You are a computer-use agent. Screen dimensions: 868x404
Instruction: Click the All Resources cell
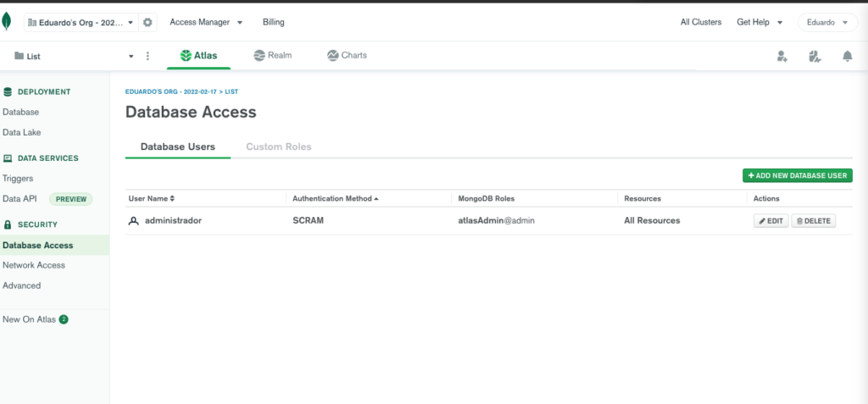(652, 220)
